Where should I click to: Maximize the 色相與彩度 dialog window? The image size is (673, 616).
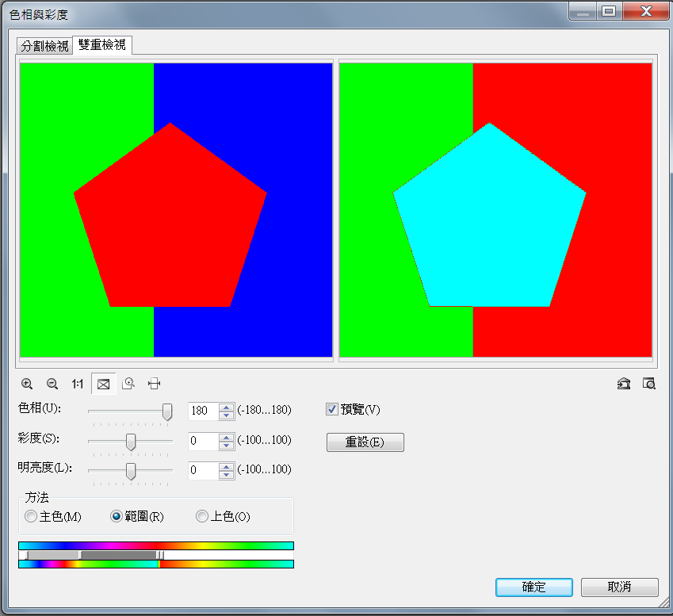pyautogui.click(x=609, y=11)
